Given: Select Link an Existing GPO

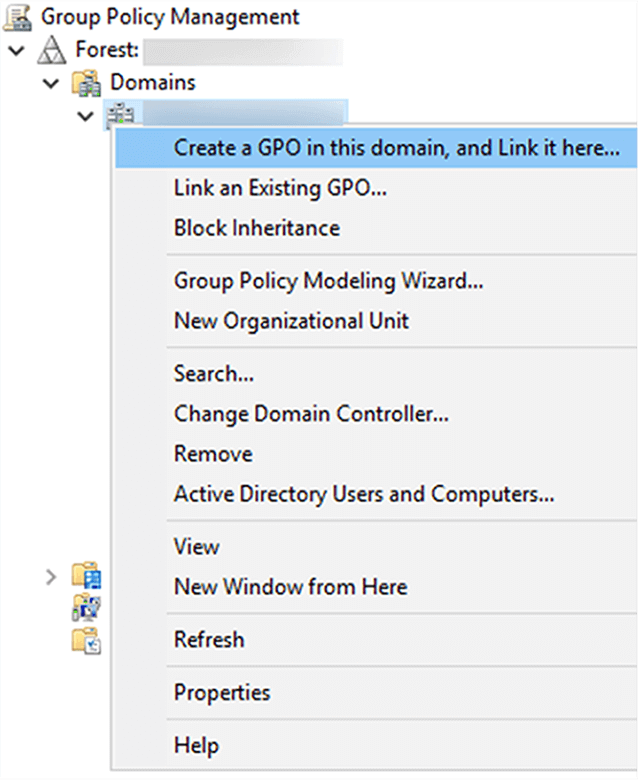Looking at the screenshot, I should tap(376, 188).
